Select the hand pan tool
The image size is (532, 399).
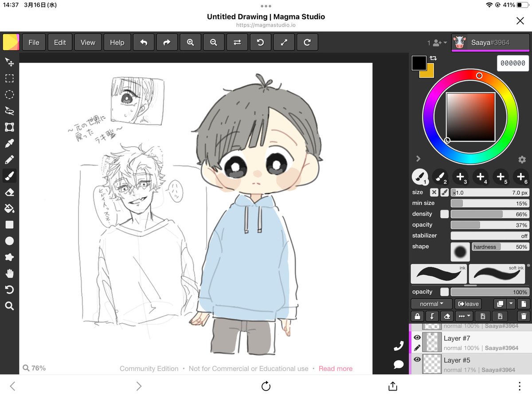coord(9,273)
